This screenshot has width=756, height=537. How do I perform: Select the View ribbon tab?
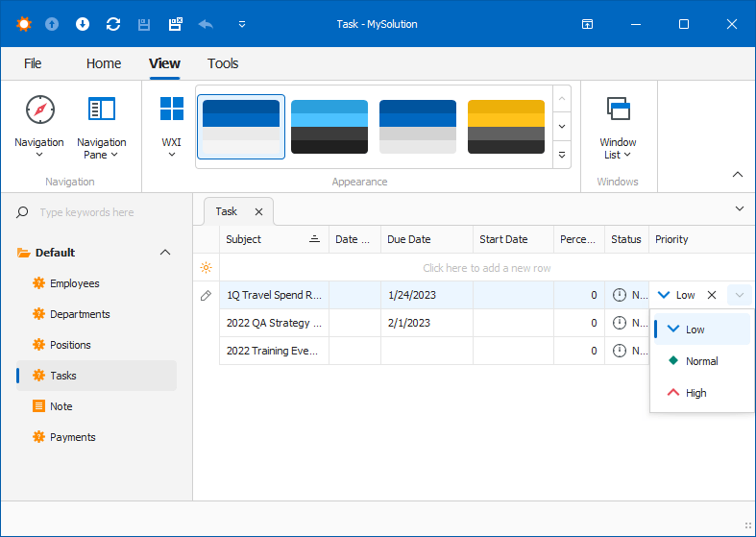click(x=164, y=63)
